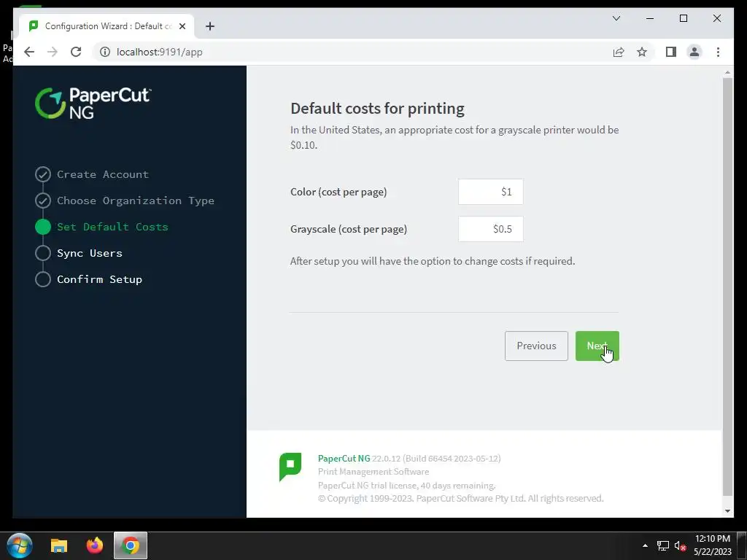Select Create Account wizard step
This screenshot has height=560, width=747.
pyautogui.click(x=103, y=174)
